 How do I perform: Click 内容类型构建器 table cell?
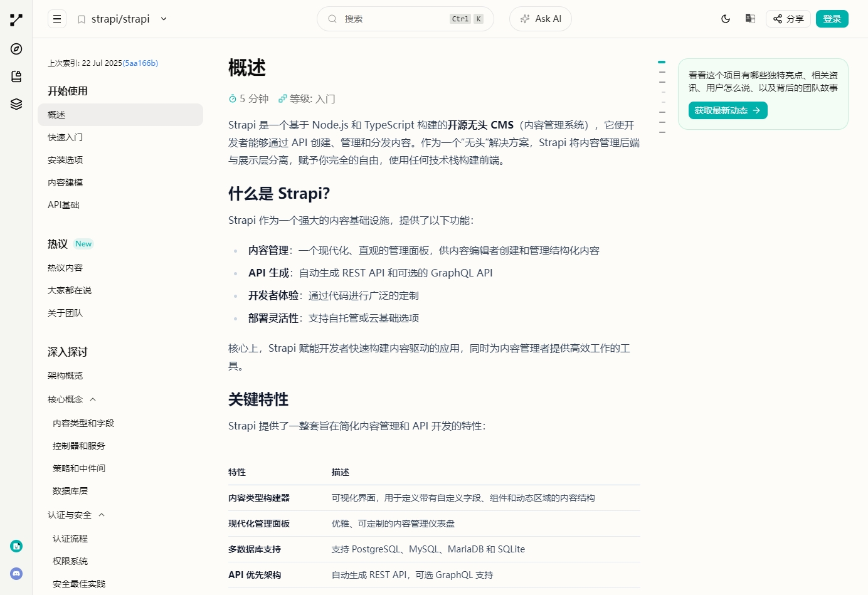[259, 498]
